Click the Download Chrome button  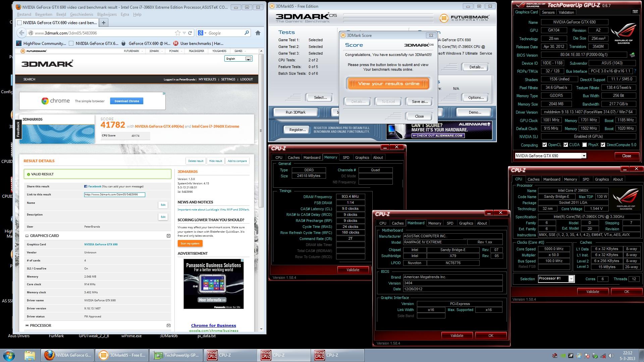[127, 101]
